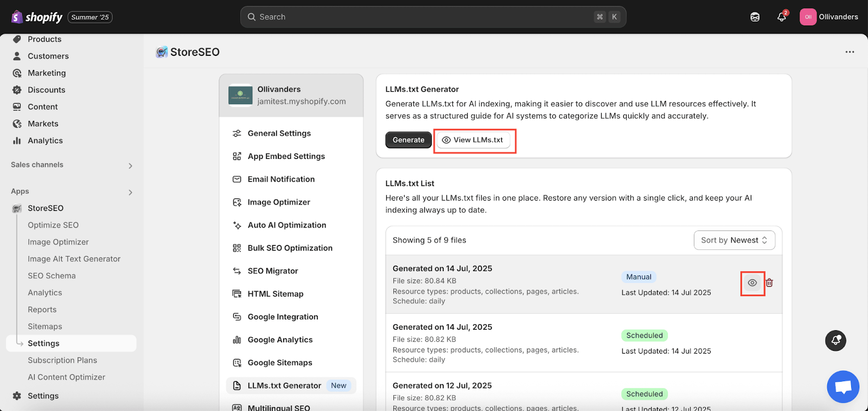Image resolution: width=868 pixels, height=411 pixels.
Task: Open the Sidekick assistant icon in top bar
Action: click(x=755, y=17)
